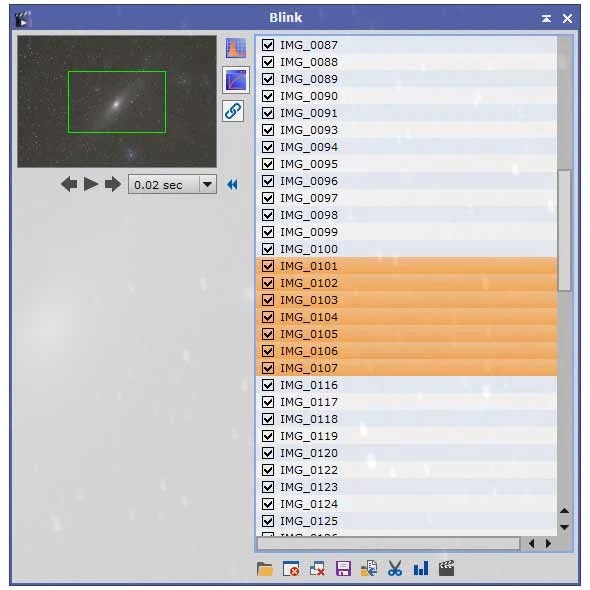Select the highlighted IMG_0104 row

pos(406,317)
